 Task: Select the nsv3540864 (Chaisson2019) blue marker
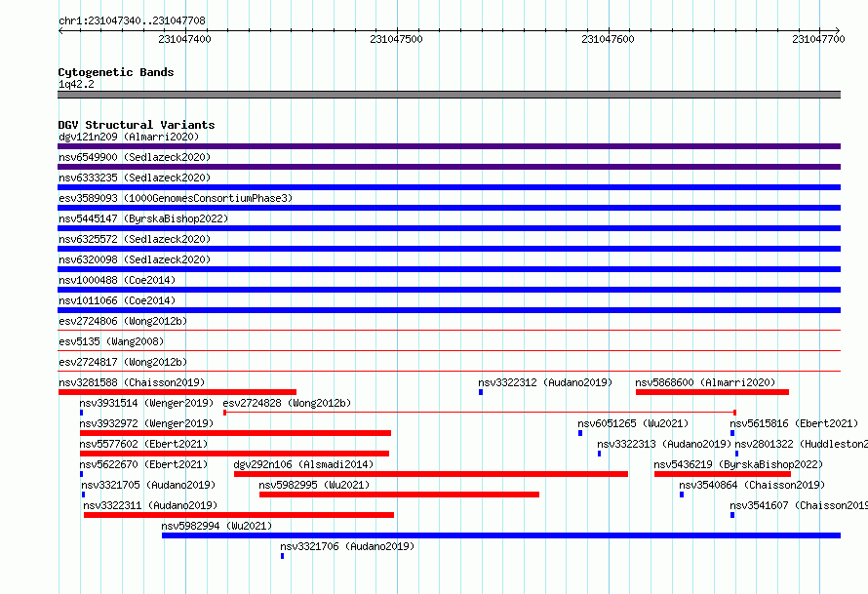(x=682, y=495)
